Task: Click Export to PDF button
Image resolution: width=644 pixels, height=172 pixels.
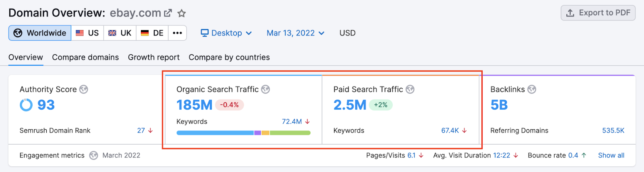Action: [x=598, y=13]
